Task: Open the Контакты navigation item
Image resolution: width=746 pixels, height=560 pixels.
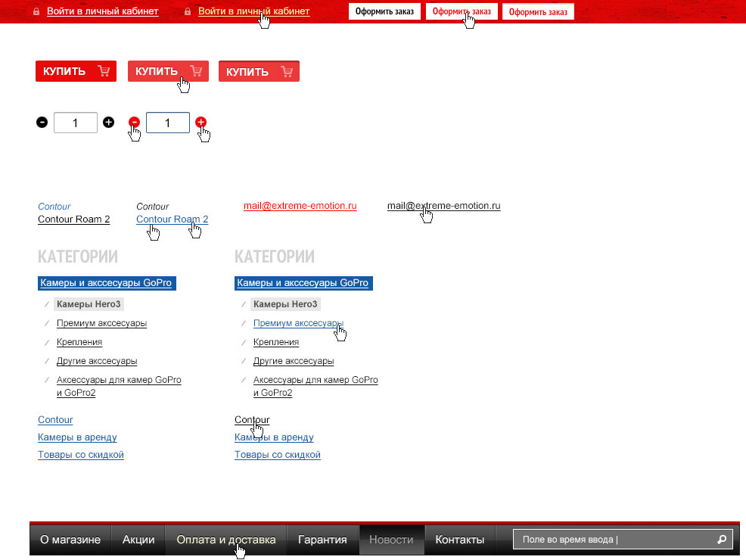Action: pyautogui.click(x=459, y=540)
